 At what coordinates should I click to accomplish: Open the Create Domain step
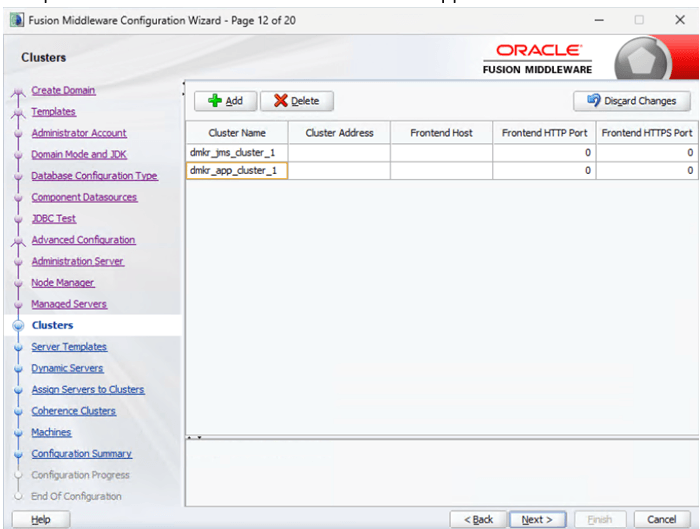coord(63,90)
